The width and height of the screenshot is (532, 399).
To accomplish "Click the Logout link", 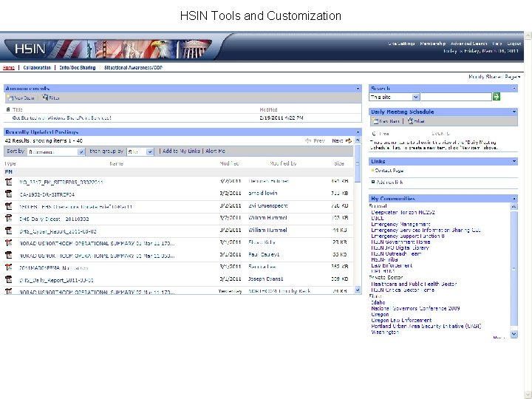I will click(514, 44).
